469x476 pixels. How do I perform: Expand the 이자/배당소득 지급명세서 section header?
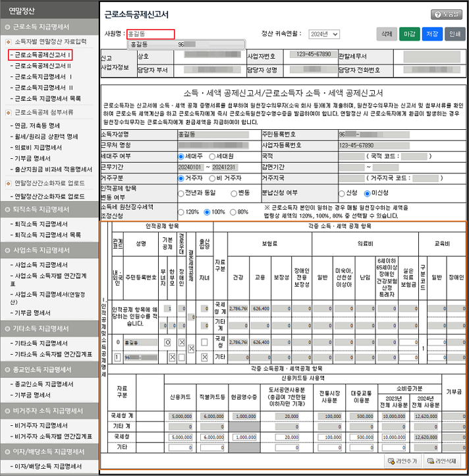(49, 452)
